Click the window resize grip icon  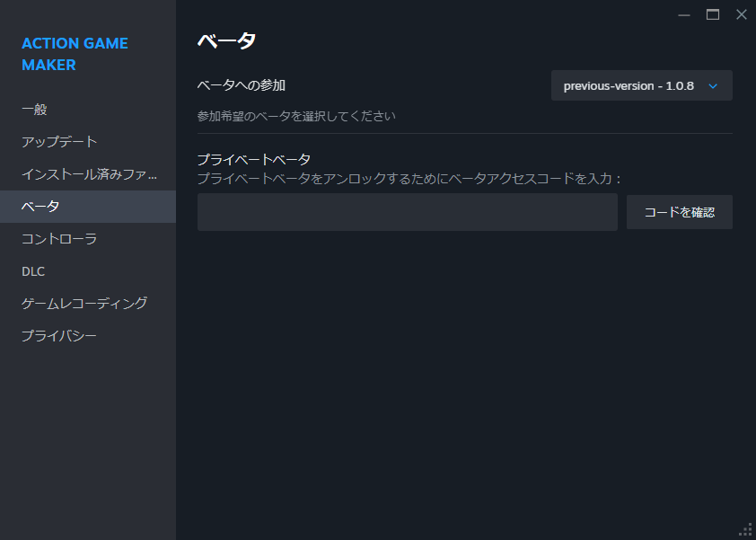pyautogui.click(x=746, y=530)
